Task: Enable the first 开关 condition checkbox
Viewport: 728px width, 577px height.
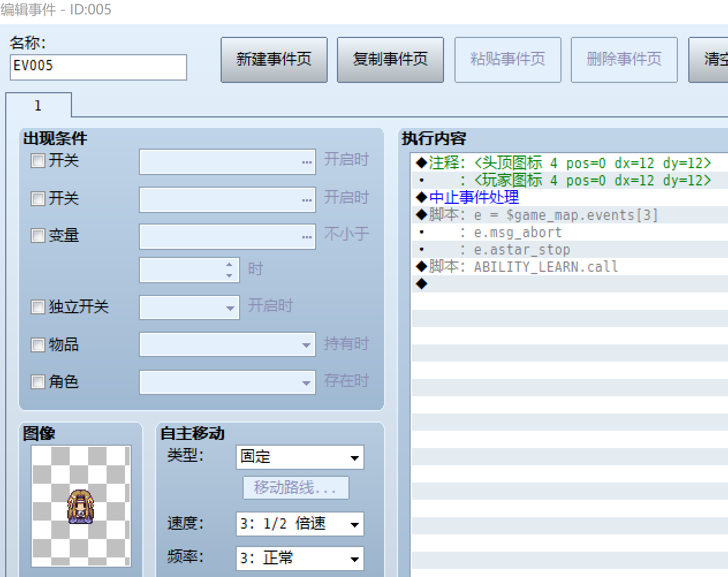Action: 38,161
